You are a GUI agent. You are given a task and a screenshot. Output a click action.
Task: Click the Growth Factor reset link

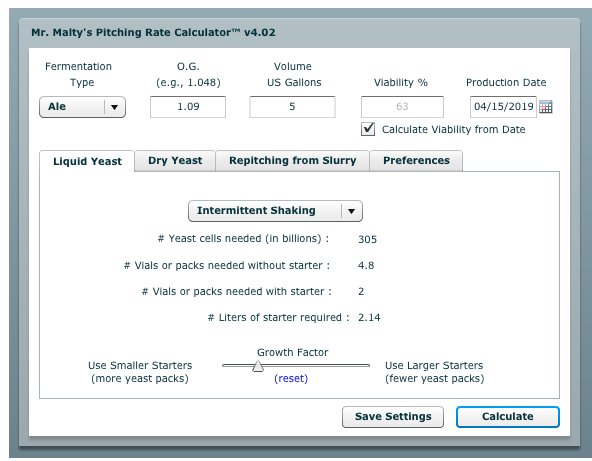(291, 378)
